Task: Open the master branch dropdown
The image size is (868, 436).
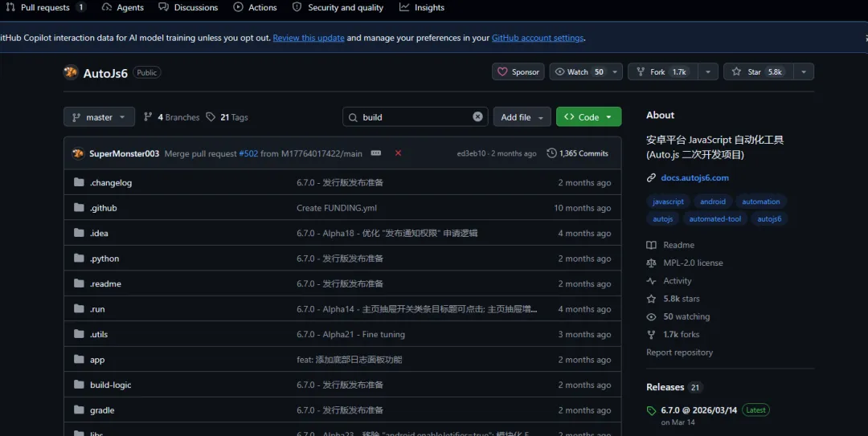Action: click(x=99, y=116)
